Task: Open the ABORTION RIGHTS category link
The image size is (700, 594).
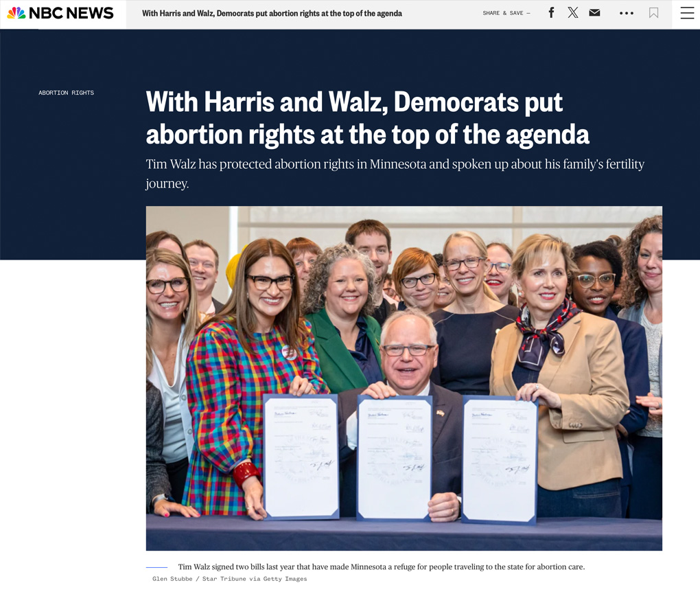Action: 66,93
